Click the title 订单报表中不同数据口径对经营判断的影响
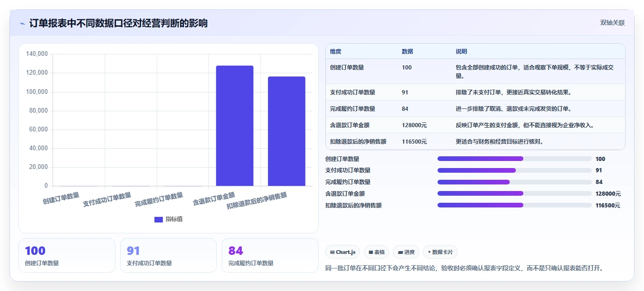644x291 pixels. click(118, 23)
